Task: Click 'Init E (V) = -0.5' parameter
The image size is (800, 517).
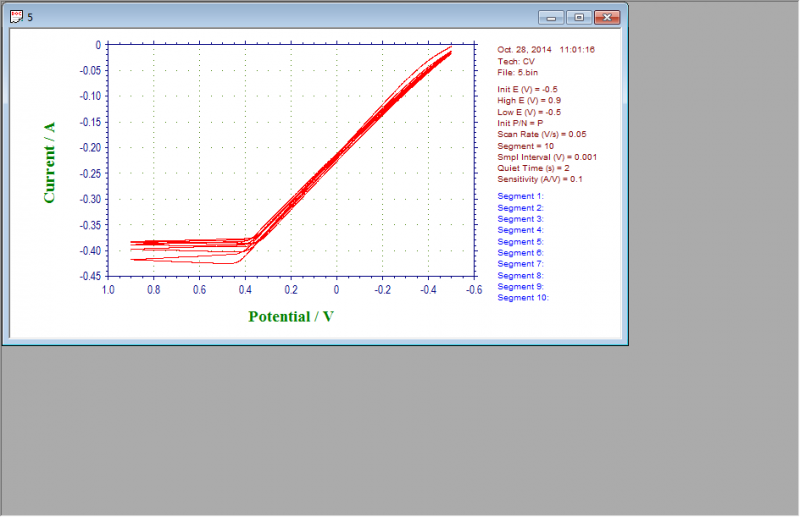Action: 528,89
